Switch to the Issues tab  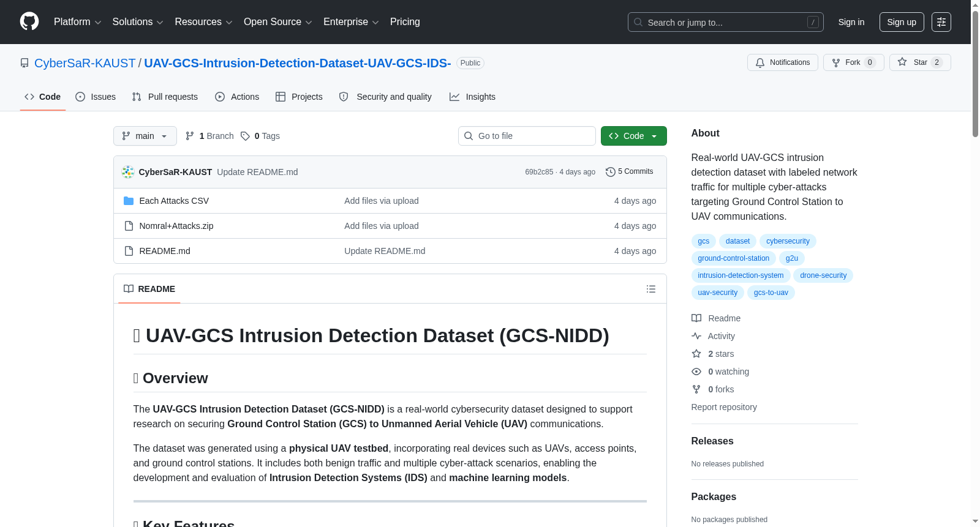click(x=96, y=97)
